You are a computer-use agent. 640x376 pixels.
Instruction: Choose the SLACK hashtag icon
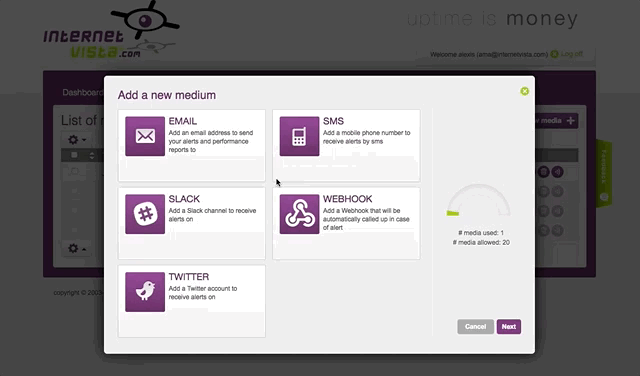(145, 214)
